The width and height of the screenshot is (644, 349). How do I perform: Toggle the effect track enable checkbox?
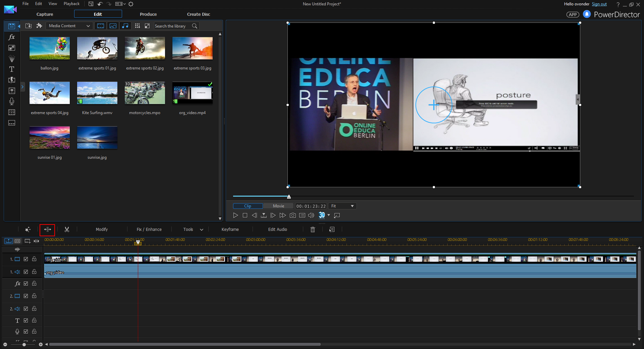point(26,284)
